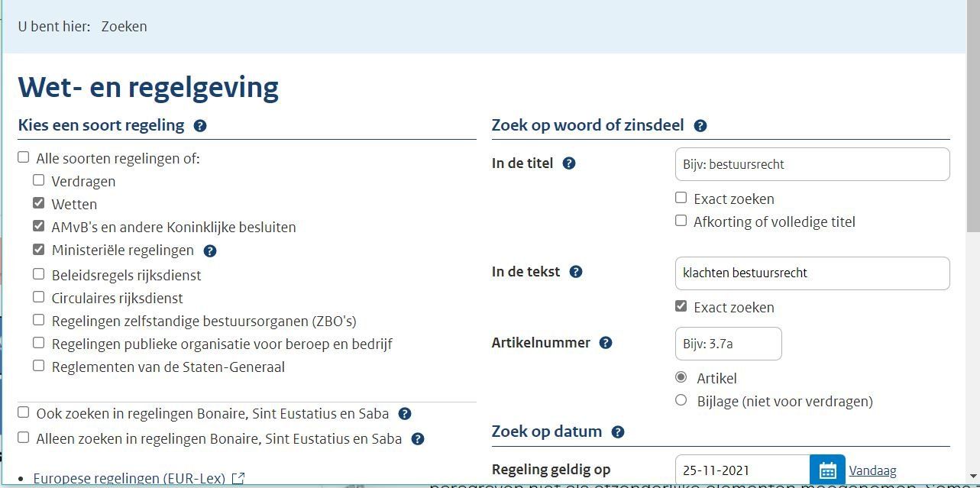Uncheck the 'Wetten' checkbox
This screenshot has height=488, width=980.
[39, 203]
